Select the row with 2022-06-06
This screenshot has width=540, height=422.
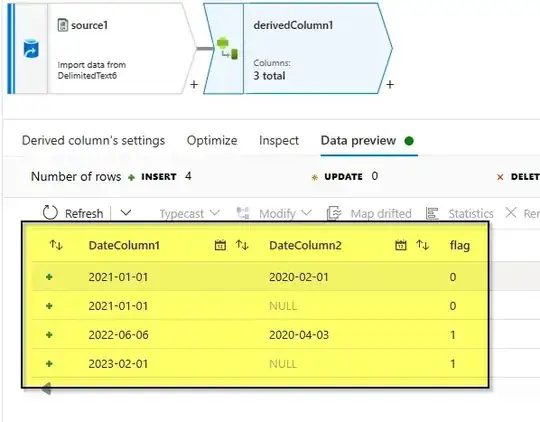tap(260, 335)
